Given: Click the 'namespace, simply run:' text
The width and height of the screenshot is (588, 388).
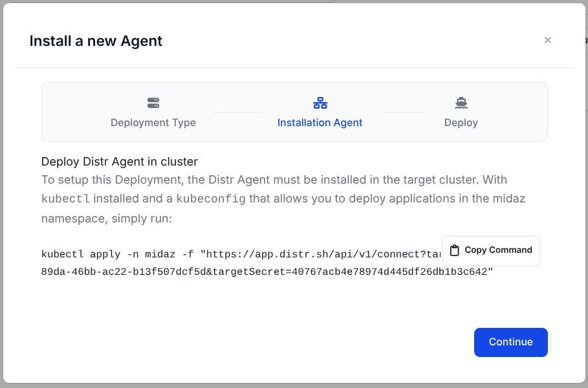Looking at the screenshot, I should (107, 219).
